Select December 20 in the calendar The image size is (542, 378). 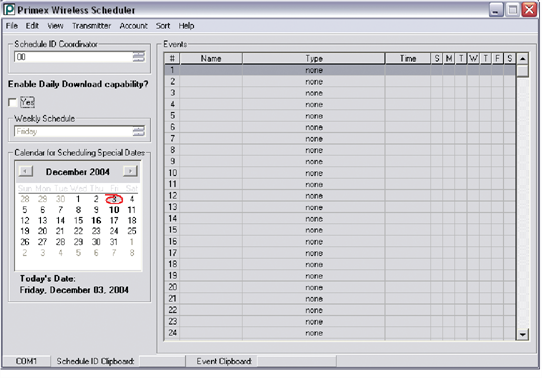click(43, 231)
